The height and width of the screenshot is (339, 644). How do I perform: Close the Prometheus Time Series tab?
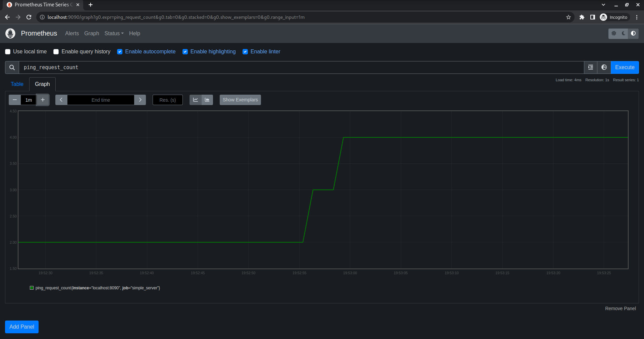coord(78,5)
